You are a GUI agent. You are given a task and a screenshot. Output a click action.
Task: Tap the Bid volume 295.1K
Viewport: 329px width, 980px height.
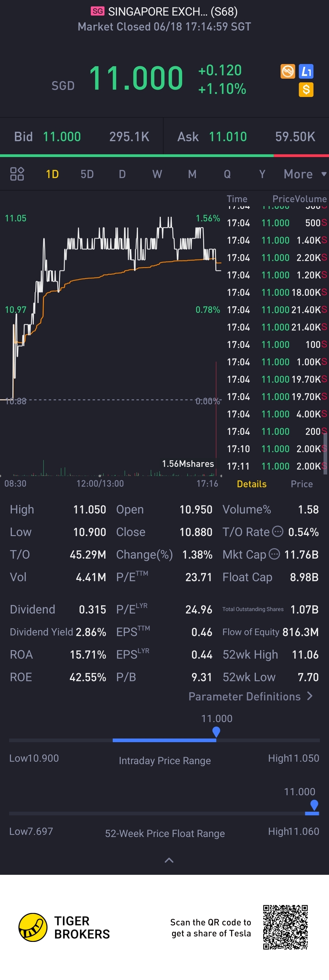pyautogui.click(x=129, y=137)
